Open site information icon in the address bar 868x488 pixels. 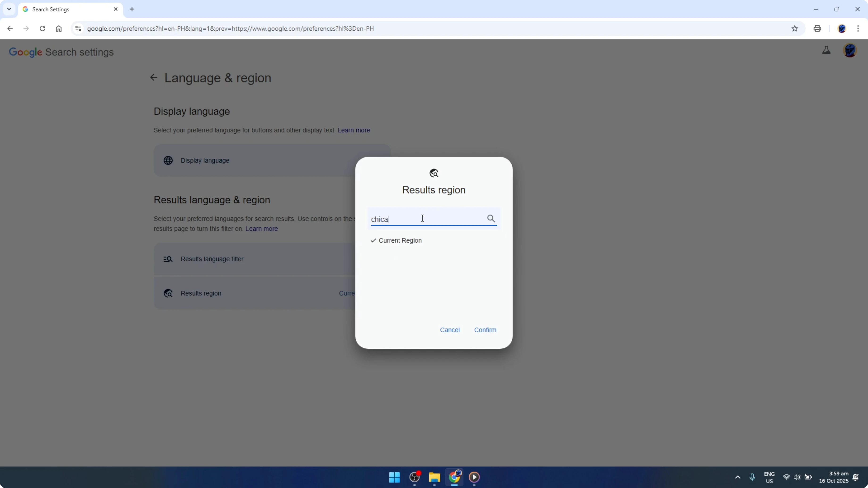pos(78,29)
